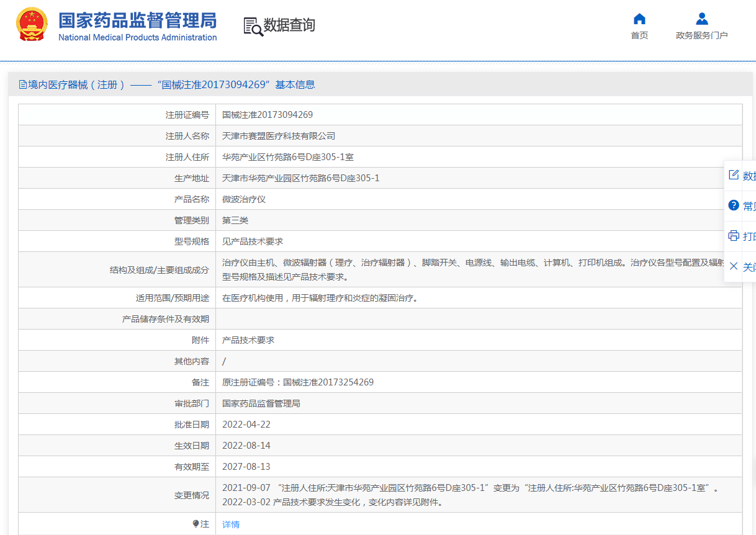
Task: Click approval department value 国家药品监督管理局
Action: 261,403
